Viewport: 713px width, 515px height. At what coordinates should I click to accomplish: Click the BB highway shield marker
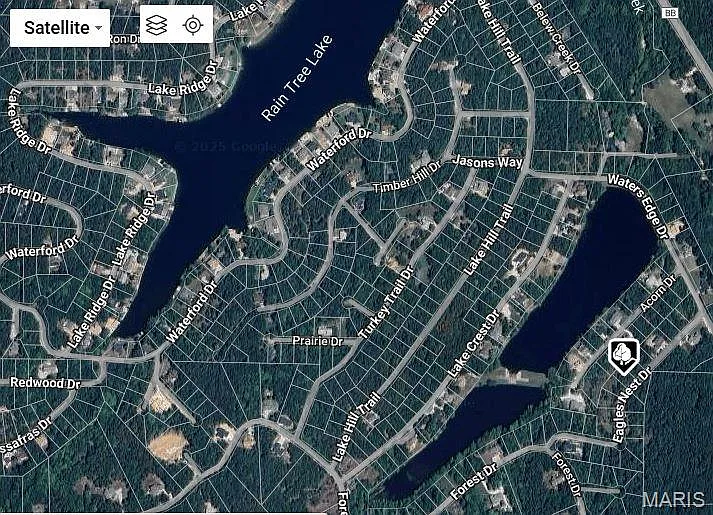coord(670,13)
